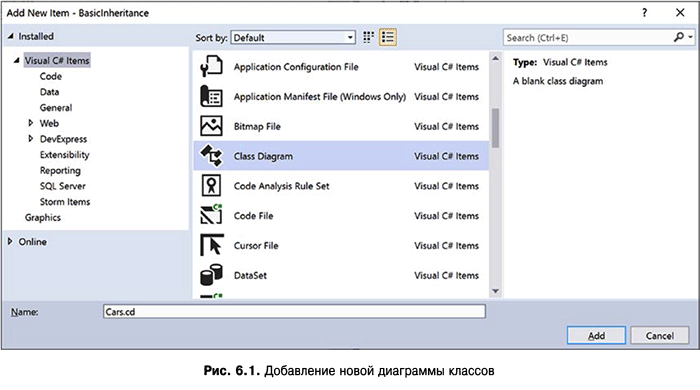Select the Online section label

click(32, 241)
